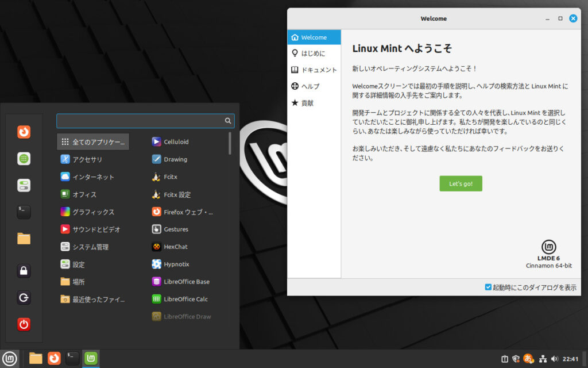
Task: Launch Firefox from the menu sidebar
Action: coord(23,132)
